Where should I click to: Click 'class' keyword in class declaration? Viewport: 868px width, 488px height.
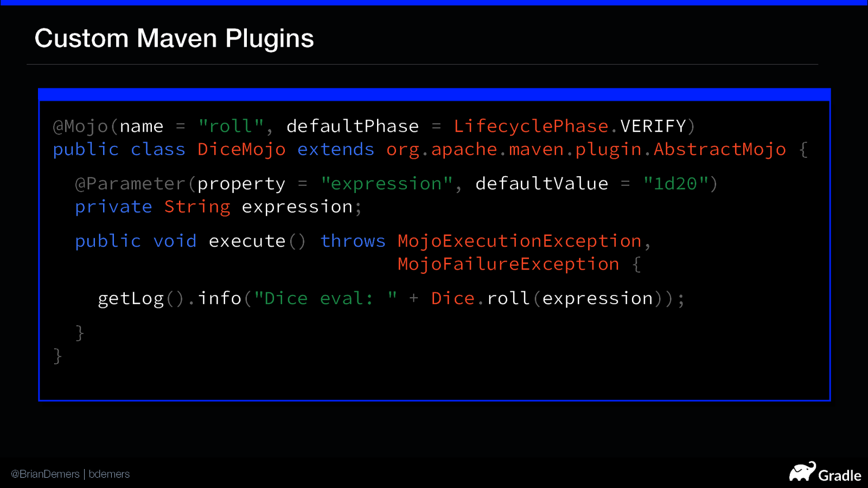(158, 150)
